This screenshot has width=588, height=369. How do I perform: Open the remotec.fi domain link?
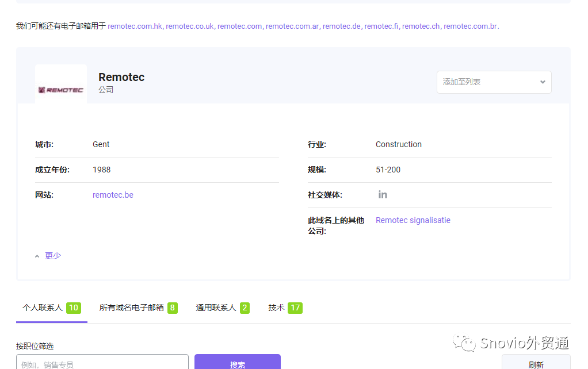(x=381, y=26)
